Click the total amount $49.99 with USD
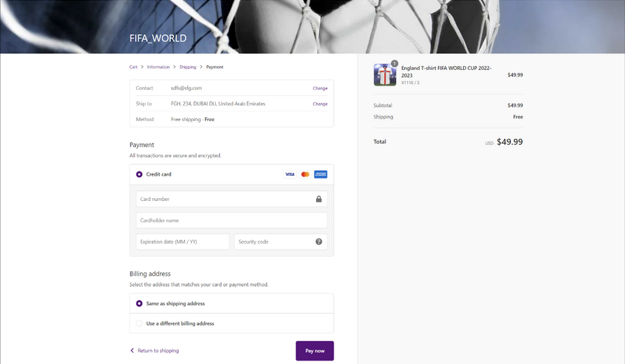The height and width of the screenshot is (364, 625). coord(504,142)
